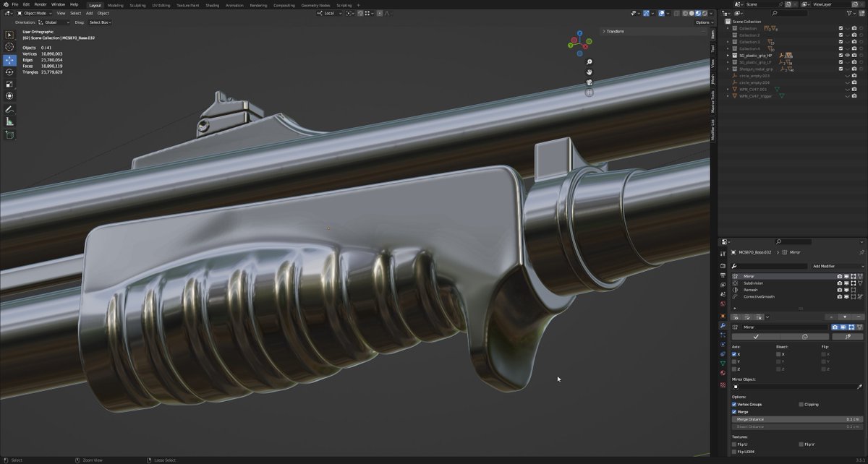The width and height of the screenshot is (868, 464).
Task: Activate the Move tool
Action: click(x=9, y=60)
